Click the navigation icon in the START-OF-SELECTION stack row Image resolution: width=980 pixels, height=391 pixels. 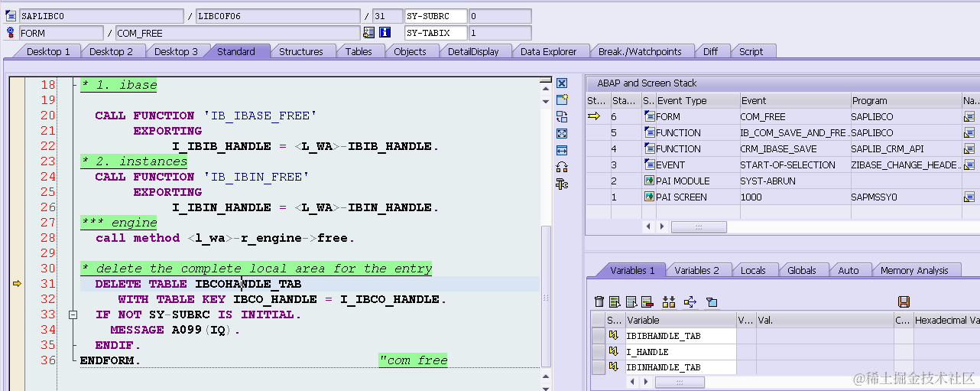tap(969, 165)
